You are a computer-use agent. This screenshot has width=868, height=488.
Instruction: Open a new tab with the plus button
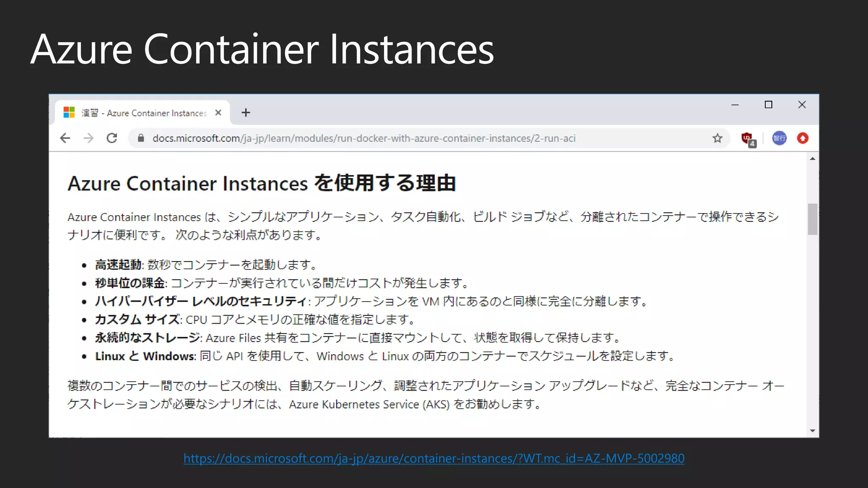(x=245, y=113)
